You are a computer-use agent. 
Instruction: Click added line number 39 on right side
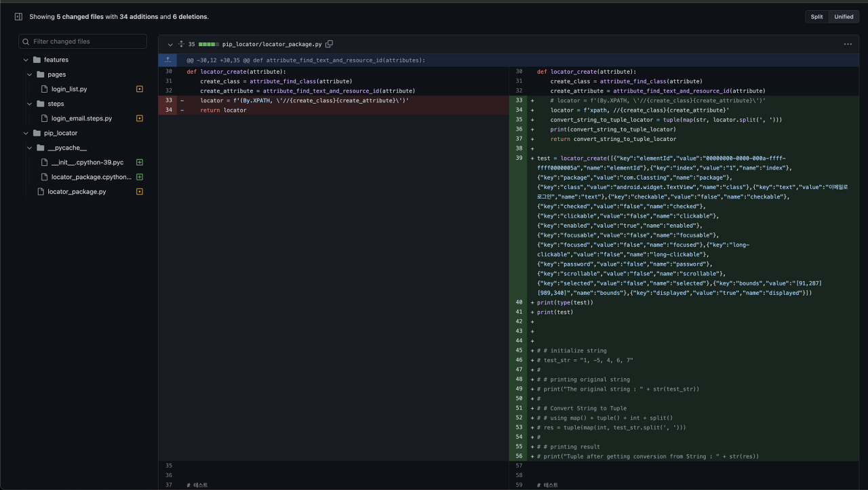519,158
